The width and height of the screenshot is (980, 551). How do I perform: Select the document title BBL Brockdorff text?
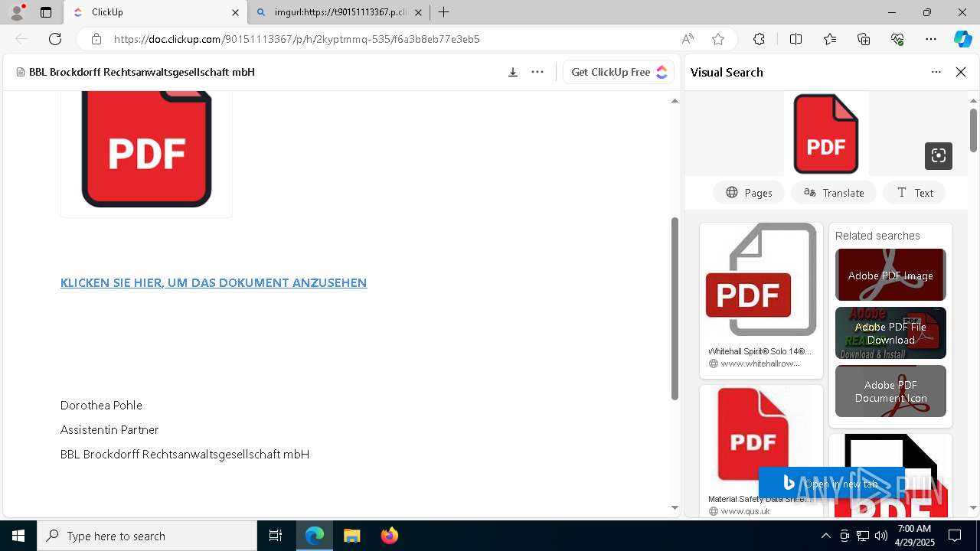click(x=142, y=72)
